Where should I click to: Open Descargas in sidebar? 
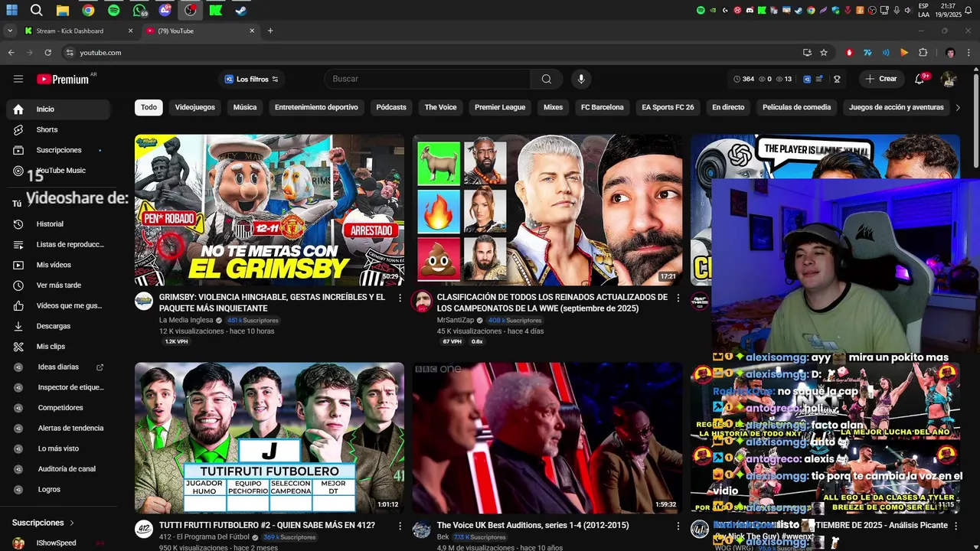(x=58, y=326)
